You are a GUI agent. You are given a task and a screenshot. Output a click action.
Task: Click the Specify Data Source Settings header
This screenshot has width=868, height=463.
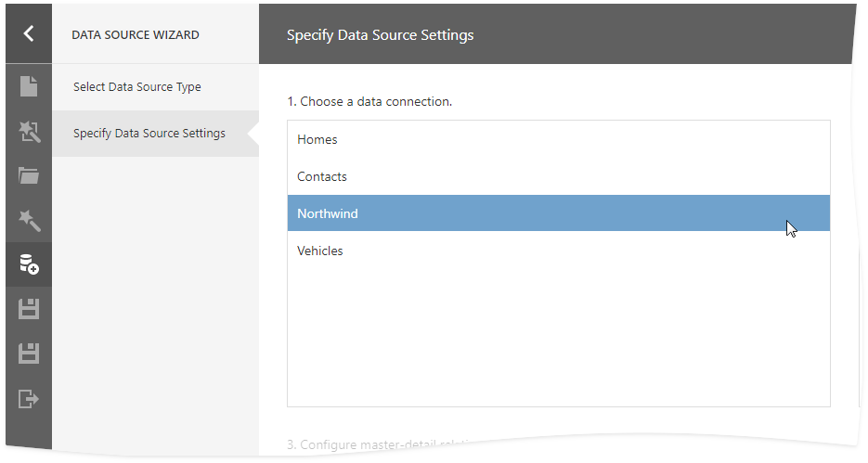380,35
